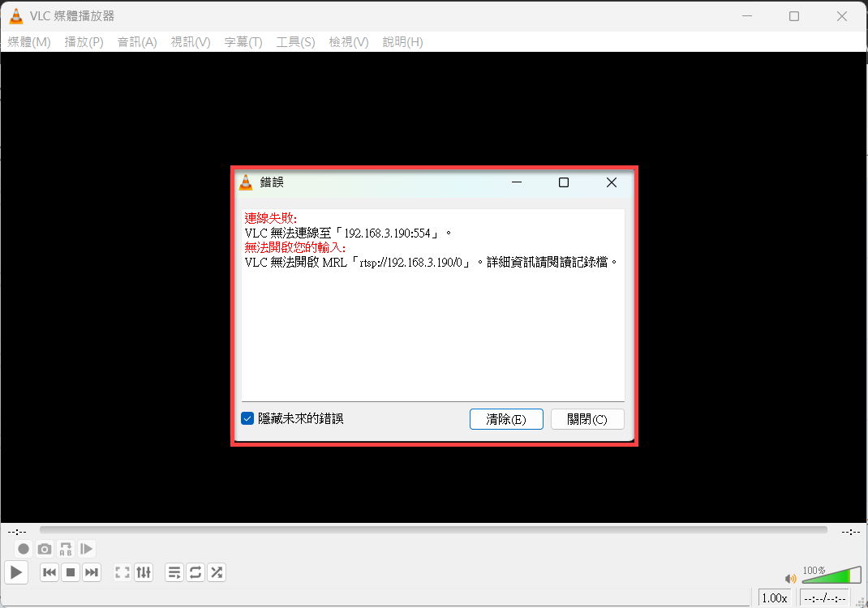Image resolution: width=868 pixels, height=608 pixels.
Task: Uncheck 隱藏未來的錯誤 checkbox
Action: tap(247, 419)
